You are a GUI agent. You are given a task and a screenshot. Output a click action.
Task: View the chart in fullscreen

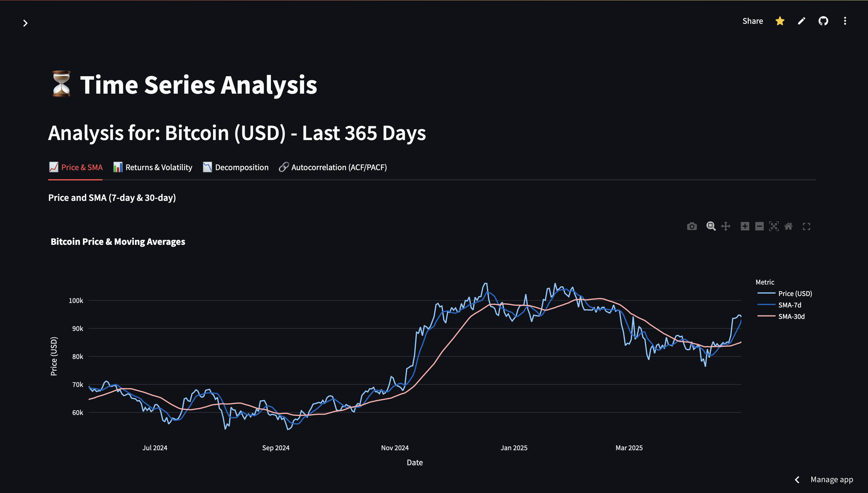point(806,226)
